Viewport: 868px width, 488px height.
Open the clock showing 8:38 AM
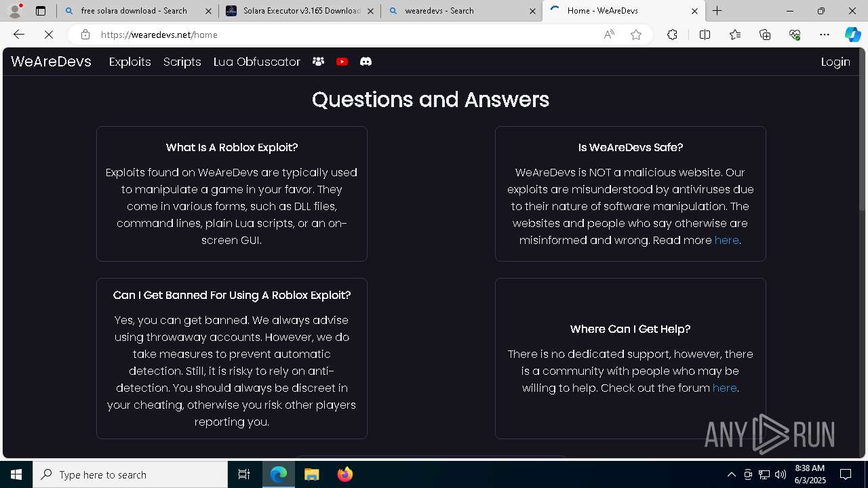click(810, 474)
